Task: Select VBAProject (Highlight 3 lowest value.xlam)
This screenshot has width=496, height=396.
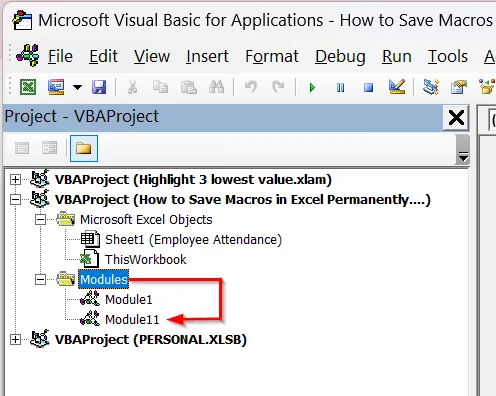Action: (x=193, y=180)
